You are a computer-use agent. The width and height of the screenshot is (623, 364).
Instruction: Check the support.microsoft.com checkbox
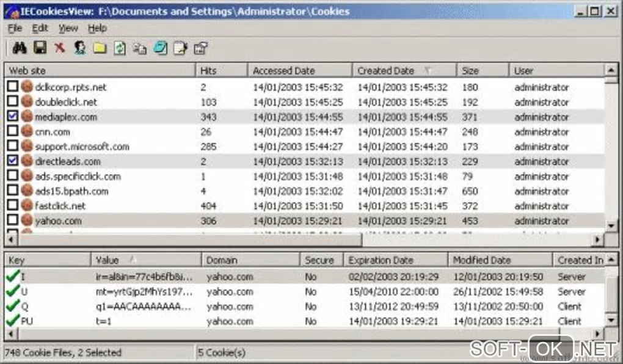[13, 145]
